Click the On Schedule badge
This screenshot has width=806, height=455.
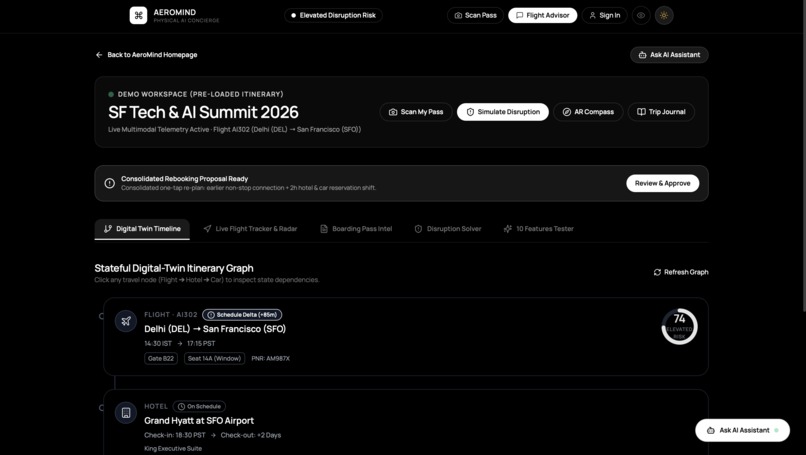199,406
